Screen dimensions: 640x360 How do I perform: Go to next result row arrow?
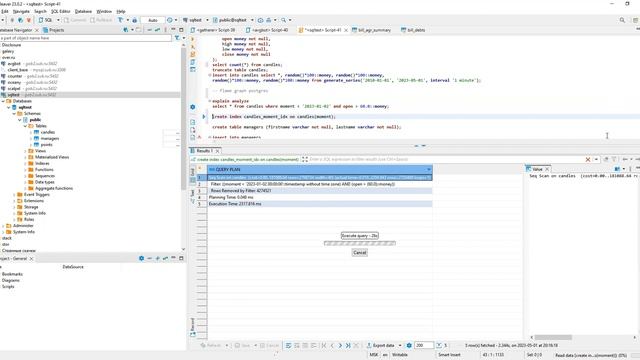click(340, 345)
